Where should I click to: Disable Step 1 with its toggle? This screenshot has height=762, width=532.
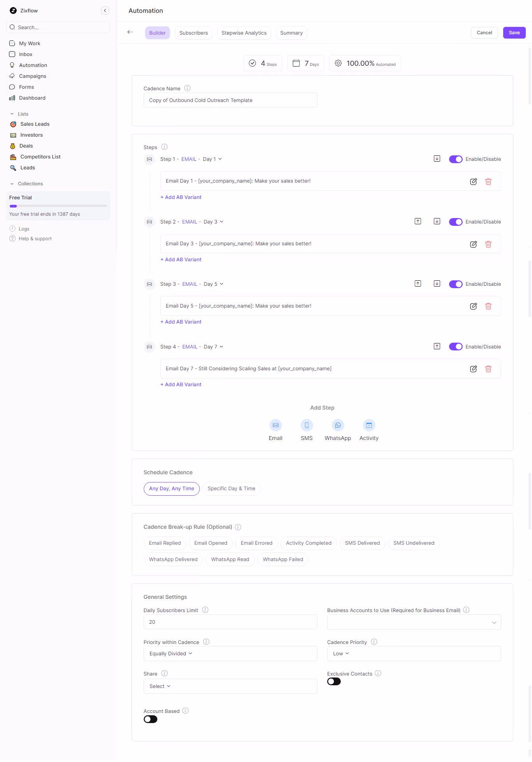pyautogui.click(x=456, y=159)
